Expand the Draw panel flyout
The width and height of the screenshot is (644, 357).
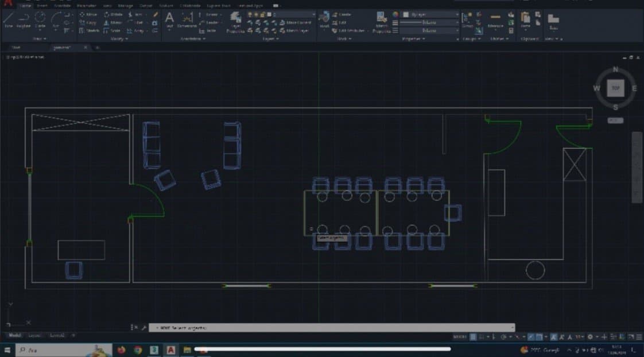click(x=40, y=38)
